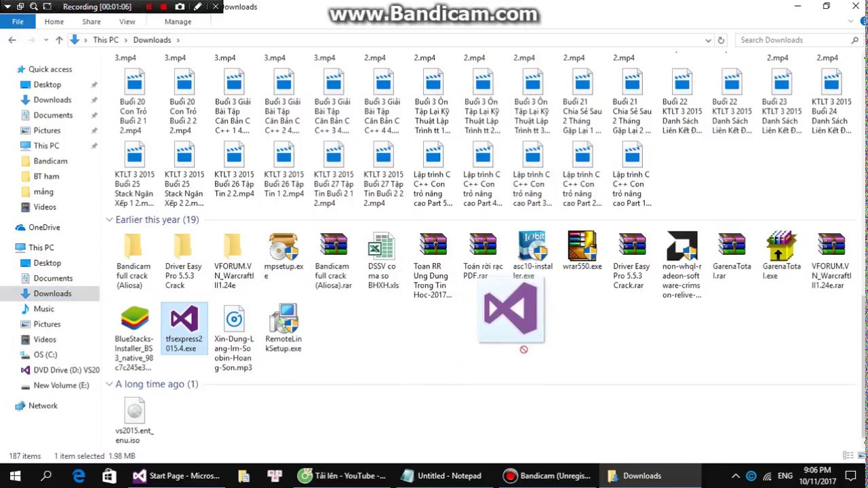Viewport: 868px width, 488px height.
Task: Select GarenaTotal.exe archive icon
Action: point(781,247)
